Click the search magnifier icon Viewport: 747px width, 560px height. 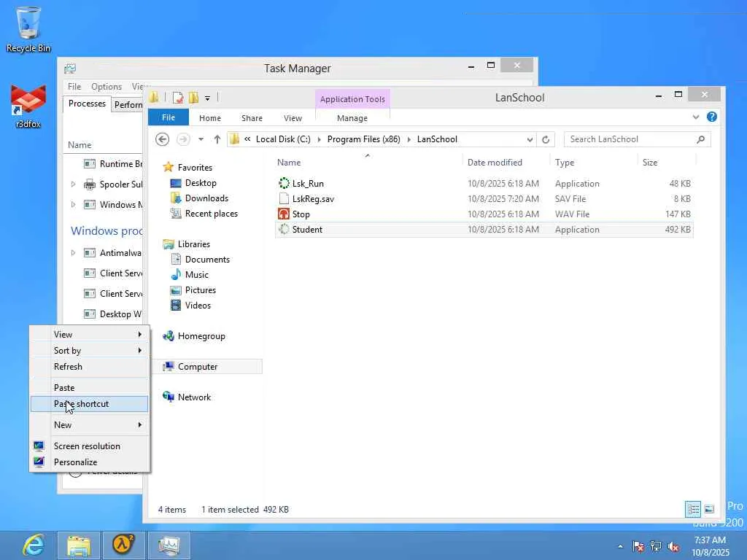pyautogui.click(x=700, y=139)
